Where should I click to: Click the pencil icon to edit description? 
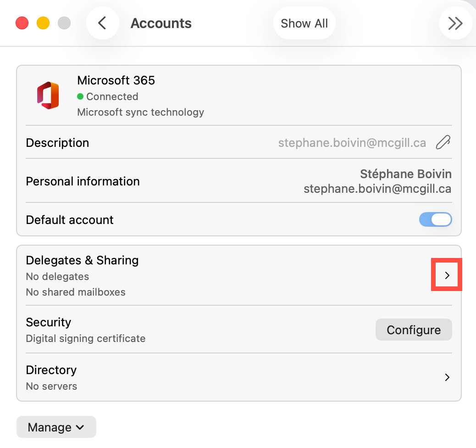click(443, 143)
